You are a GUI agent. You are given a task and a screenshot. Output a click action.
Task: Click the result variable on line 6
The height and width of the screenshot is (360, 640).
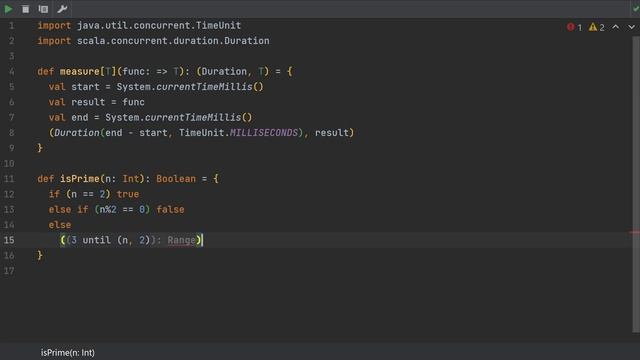pyautogui.click(x=88, y=102)
